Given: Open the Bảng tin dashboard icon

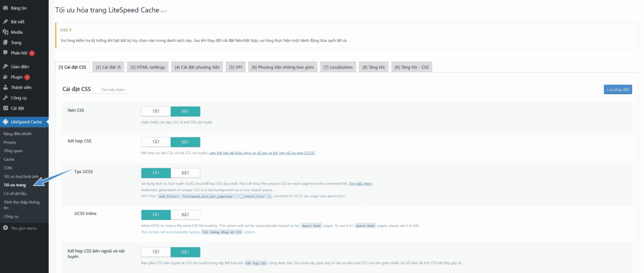Looking at the screenshot, I should click(x=5, y=8).
